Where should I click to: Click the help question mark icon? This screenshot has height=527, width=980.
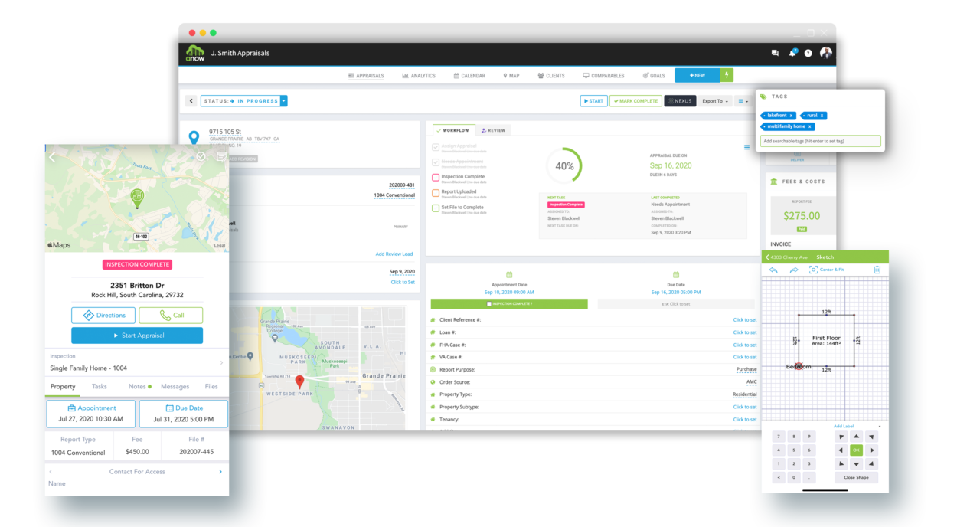tap(808, 53)
